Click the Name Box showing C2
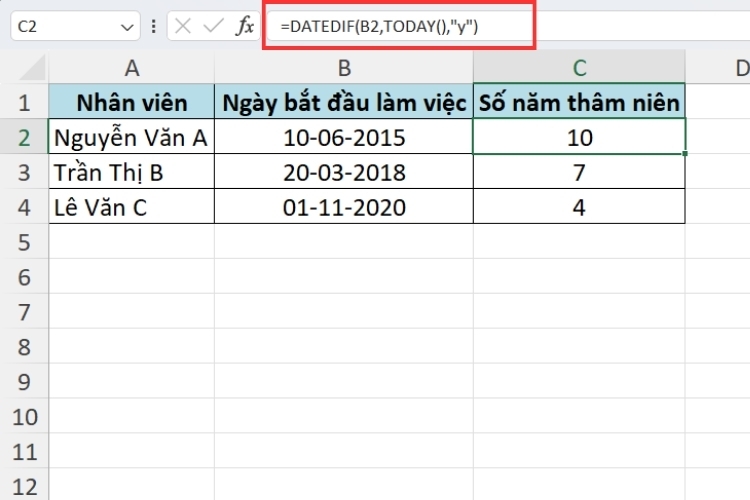 75,26
